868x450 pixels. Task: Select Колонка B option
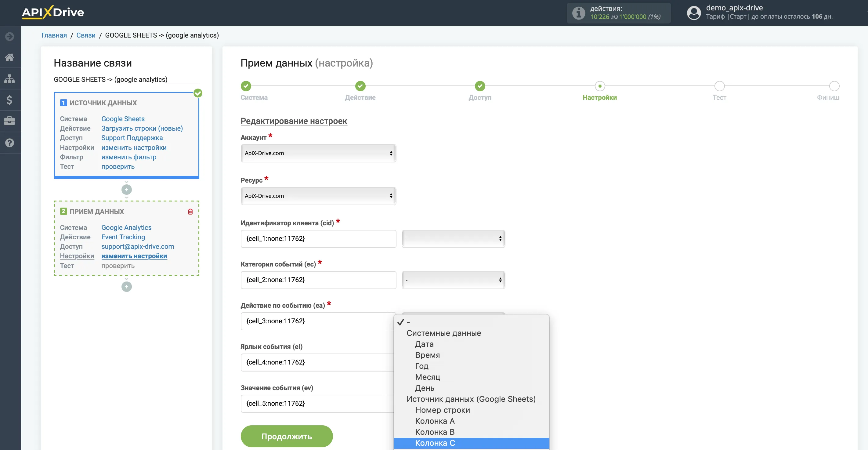(472, 432)
